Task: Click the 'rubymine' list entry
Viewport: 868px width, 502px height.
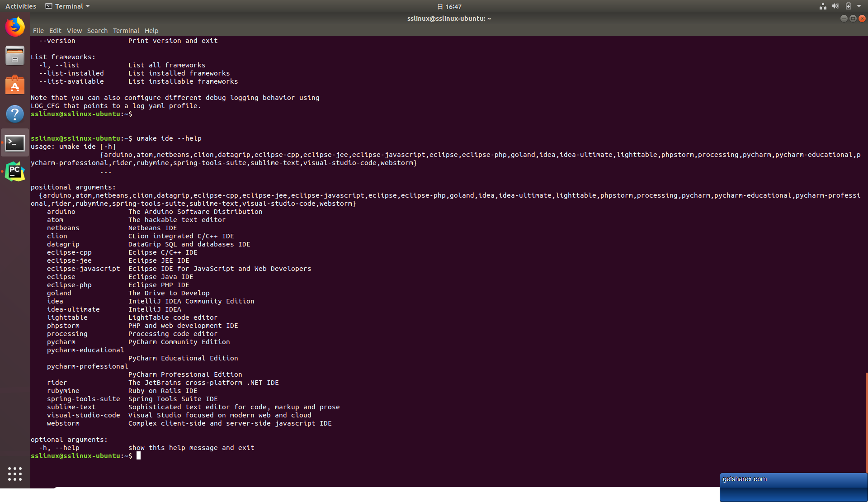Action: coord(63,391)
